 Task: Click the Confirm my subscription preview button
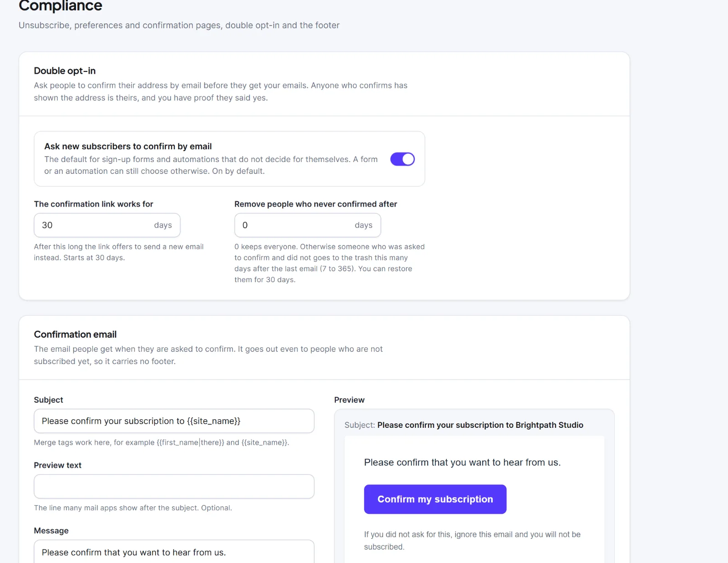[x=435, y=499]
